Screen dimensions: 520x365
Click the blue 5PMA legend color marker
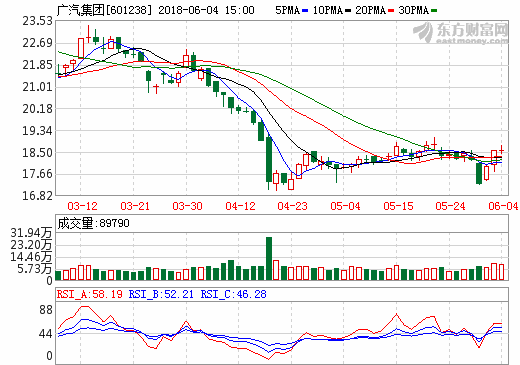[305, 11]
